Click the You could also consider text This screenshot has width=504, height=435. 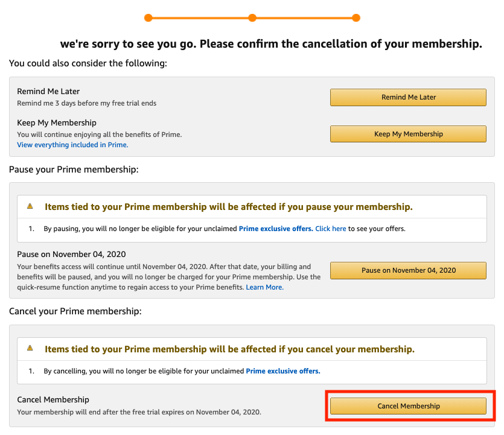(x=88, y=63)
